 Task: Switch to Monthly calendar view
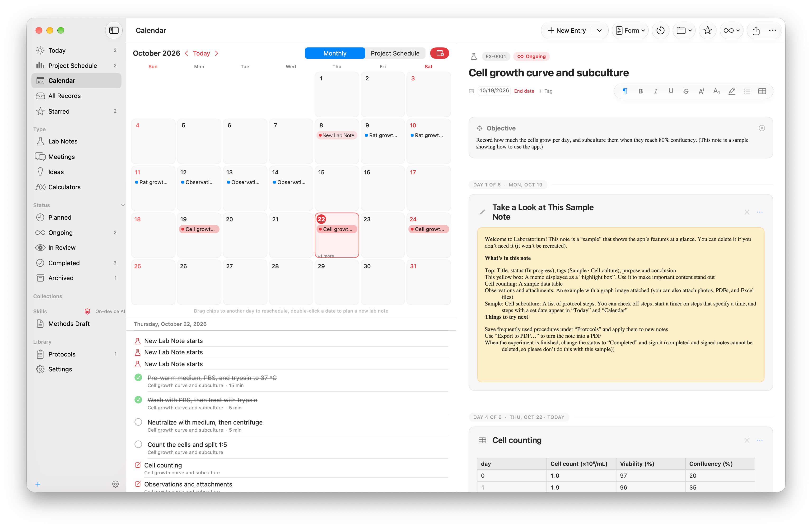point(335,53)
